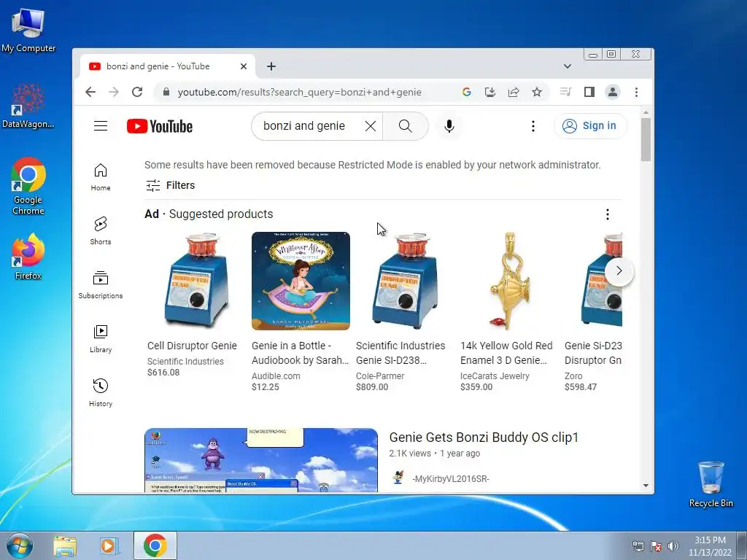Go forward with the browser forward arrow
The image size is (747, 560).
114,92
